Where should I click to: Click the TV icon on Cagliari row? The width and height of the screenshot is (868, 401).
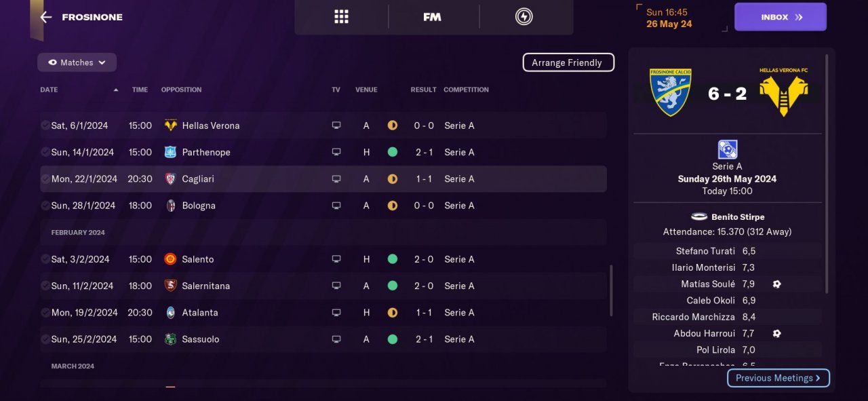pos(336,179)
